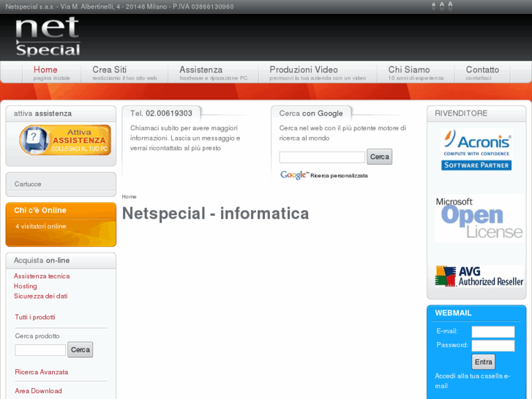Focus the webmail E-mail field
532x399 pixels.
point(493,332)
